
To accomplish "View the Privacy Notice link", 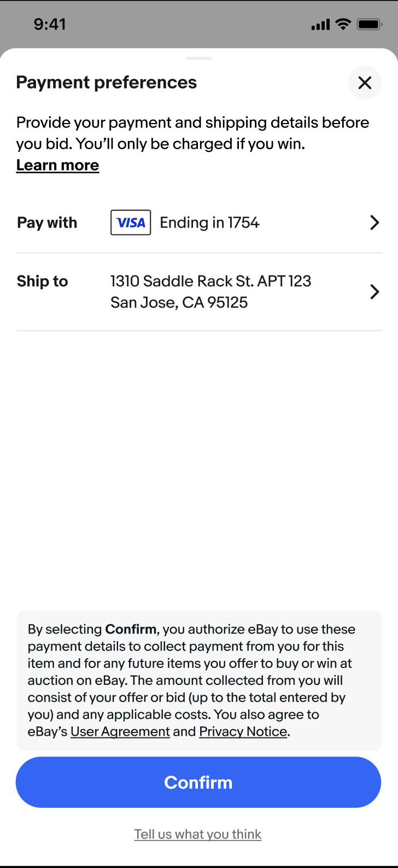I will click(x=243, y=731).
